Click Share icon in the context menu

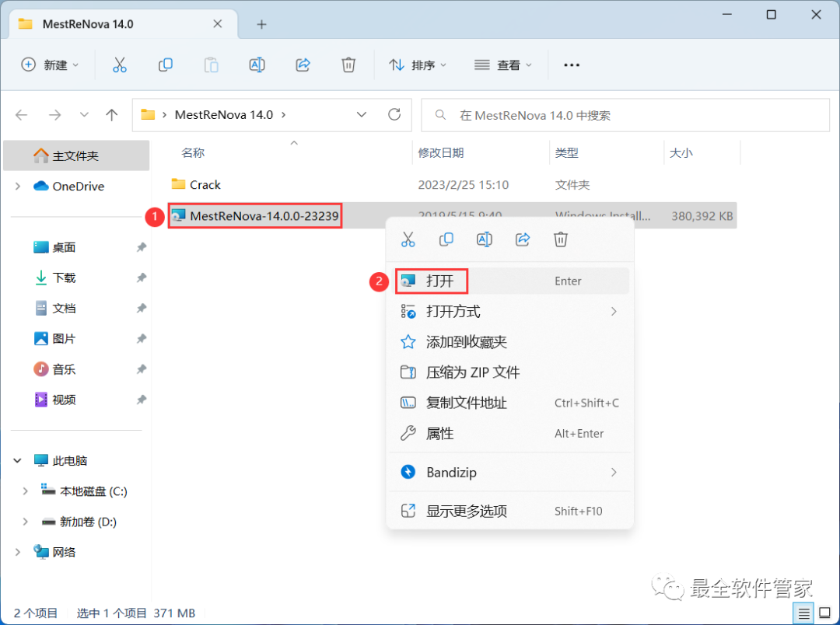(523, 239)
